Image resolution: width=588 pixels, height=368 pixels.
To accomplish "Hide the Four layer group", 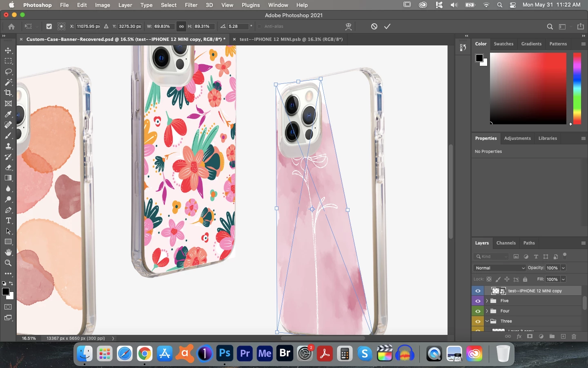I will [x=478, y=311].
